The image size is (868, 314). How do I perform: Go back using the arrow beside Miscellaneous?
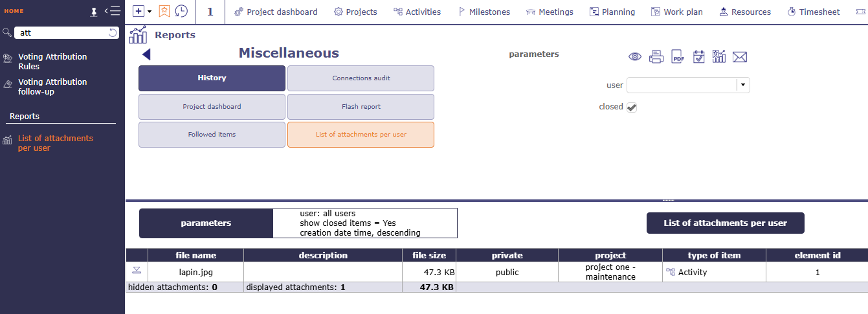(146, 54)
